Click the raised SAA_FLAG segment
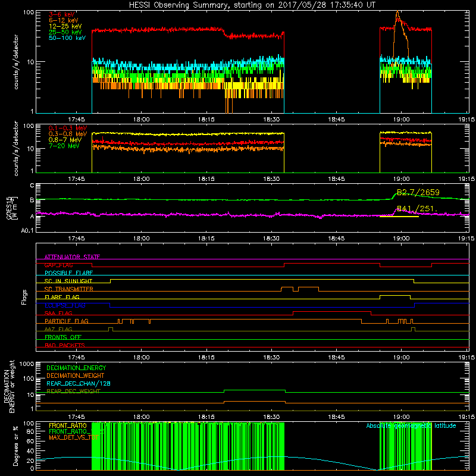Viewport: 476px width, 476px height. click(332, 311)
